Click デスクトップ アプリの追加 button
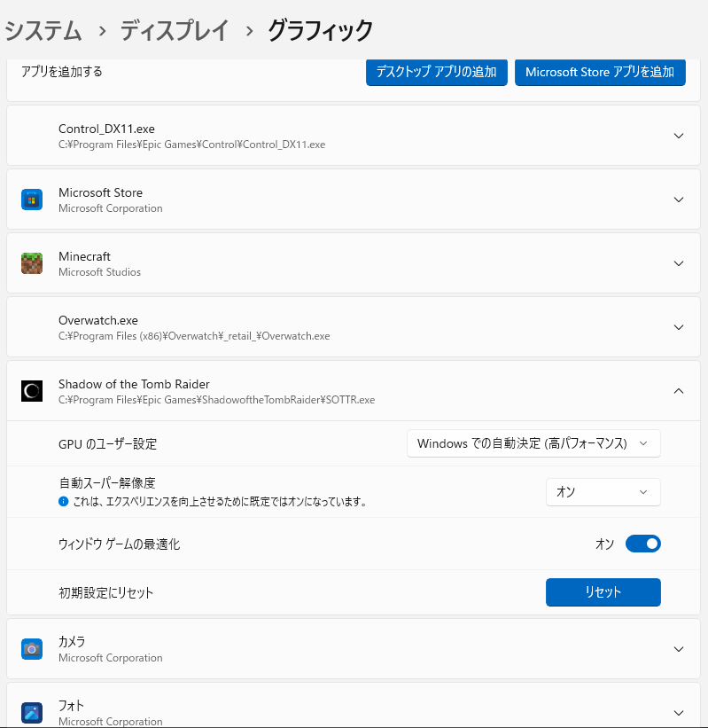Image resolution: width=708 pixels, height=728 pixels. [437, 72]
